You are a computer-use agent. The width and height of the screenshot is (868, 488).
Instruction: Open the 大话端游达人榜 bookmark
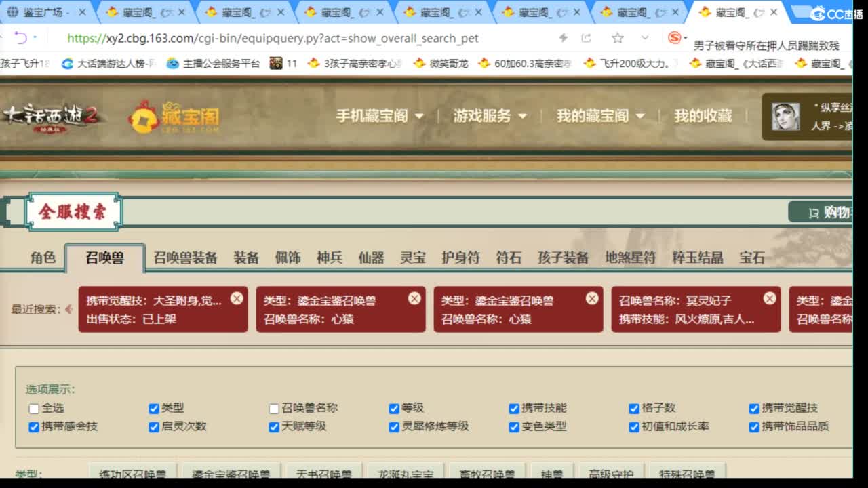coord(109,63)
